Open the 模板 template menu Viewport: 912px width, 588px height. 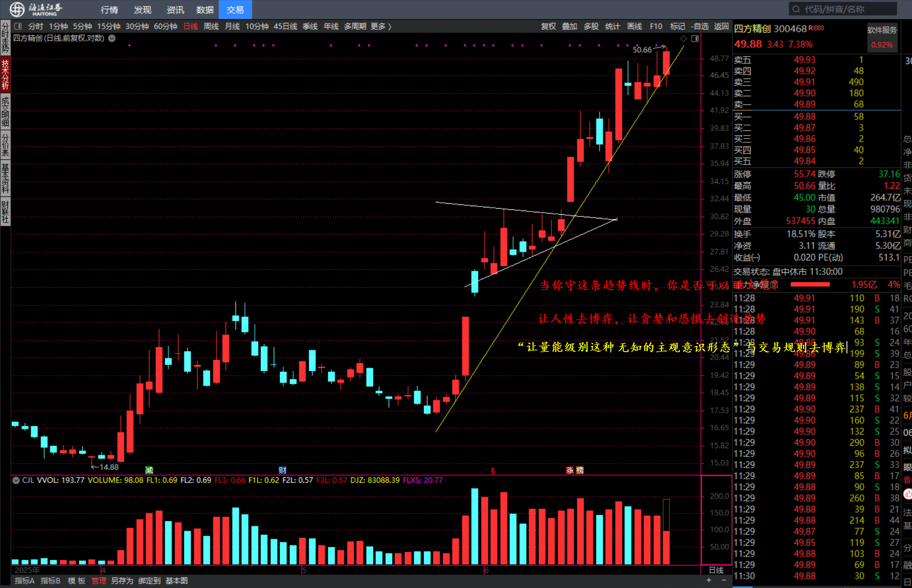point(77,581)
